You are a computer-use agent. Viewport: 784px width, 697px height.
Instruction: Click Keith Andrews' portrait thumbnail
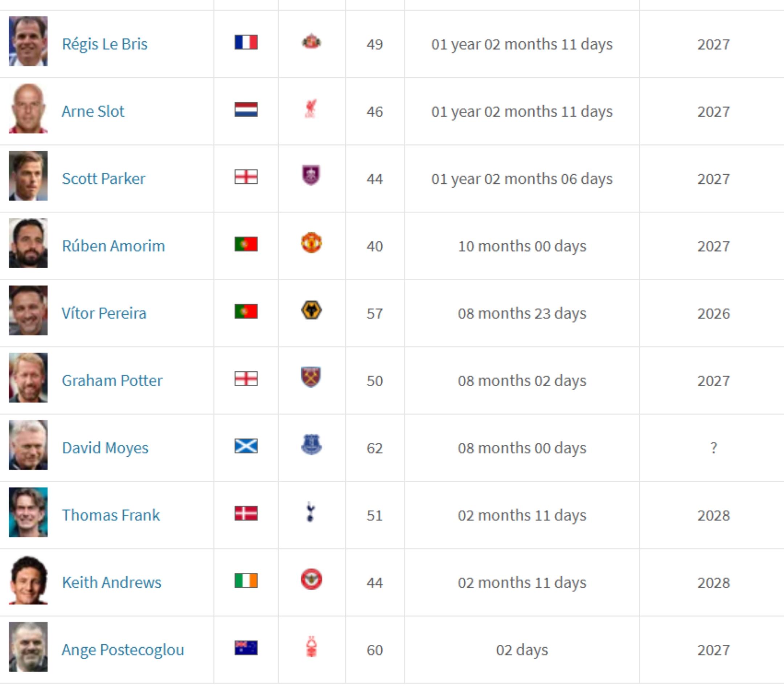pos(28,579)
